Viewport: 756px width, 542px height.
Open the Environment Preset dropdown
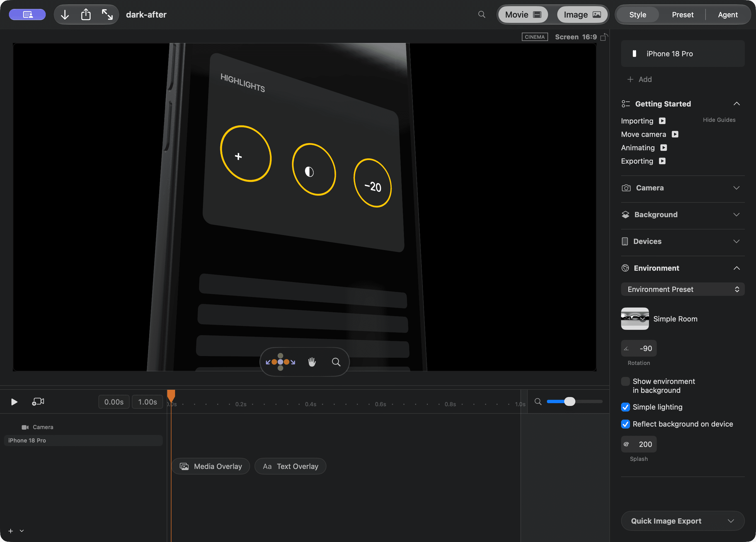(x=682, y=289)
